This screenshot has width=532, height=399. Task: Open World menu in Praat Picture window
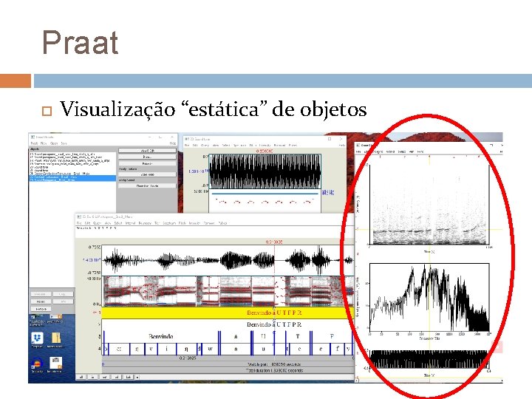coord(391,151)
